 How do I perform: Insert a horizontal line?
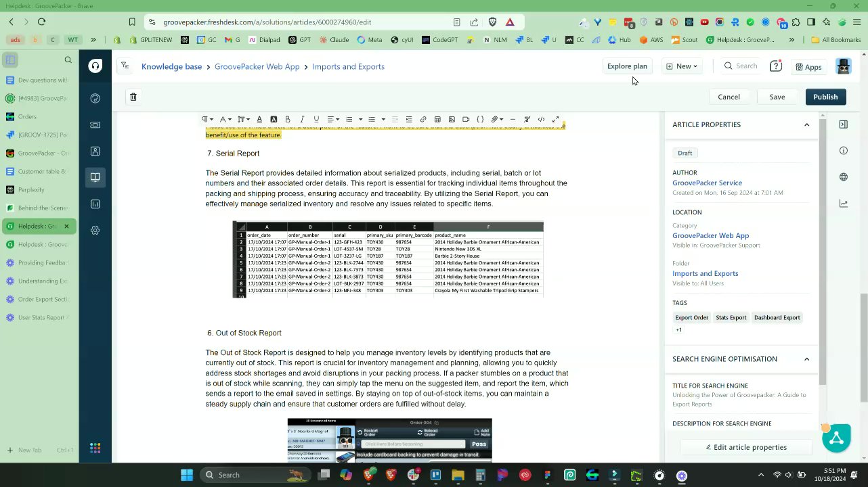point(513,119)
